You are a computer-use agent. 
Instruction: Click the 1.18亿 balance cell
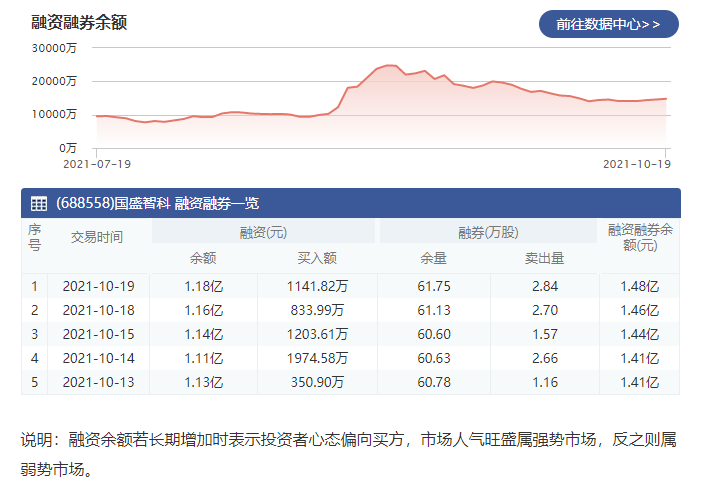pyautogui.click(x=204, y=286)
